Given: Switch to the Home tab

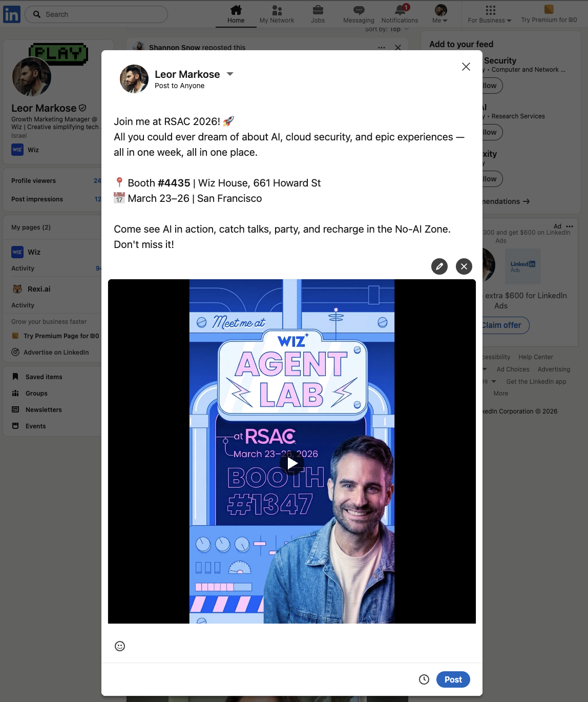Looking at the screenshot, I should click(236, 14).
